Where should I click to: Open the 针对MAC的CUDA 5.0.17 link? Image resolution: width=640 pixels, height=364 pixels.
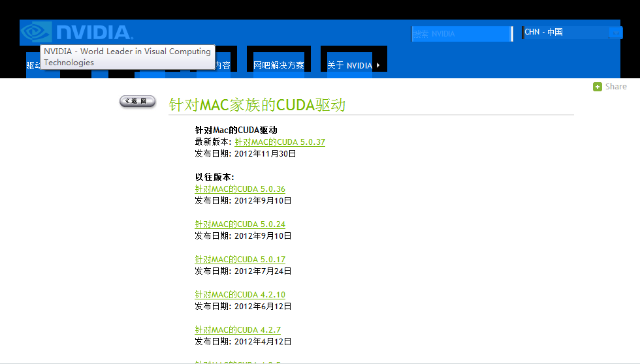pos(240,259)
